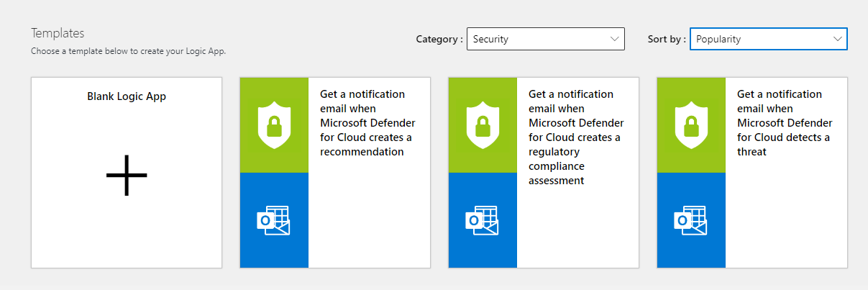Open "regulatory compliance assessment" template description
Viewport: 868px width, 290px height.
(x=575, y=137)
